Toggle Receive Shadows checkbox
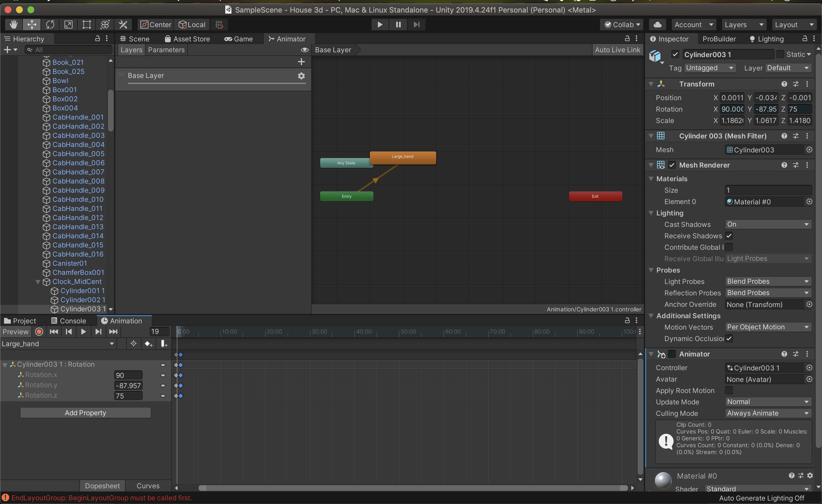 729,236
